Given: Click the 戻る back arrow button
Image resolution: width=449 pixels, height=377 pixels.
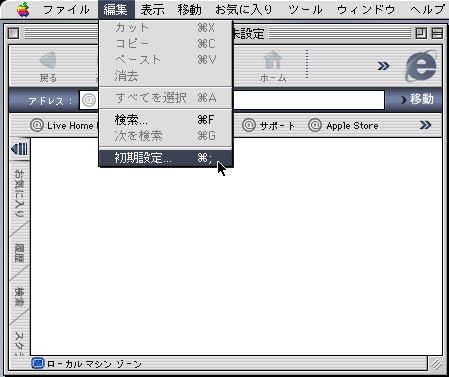Looking at the screenshot, I should [48, 67].
